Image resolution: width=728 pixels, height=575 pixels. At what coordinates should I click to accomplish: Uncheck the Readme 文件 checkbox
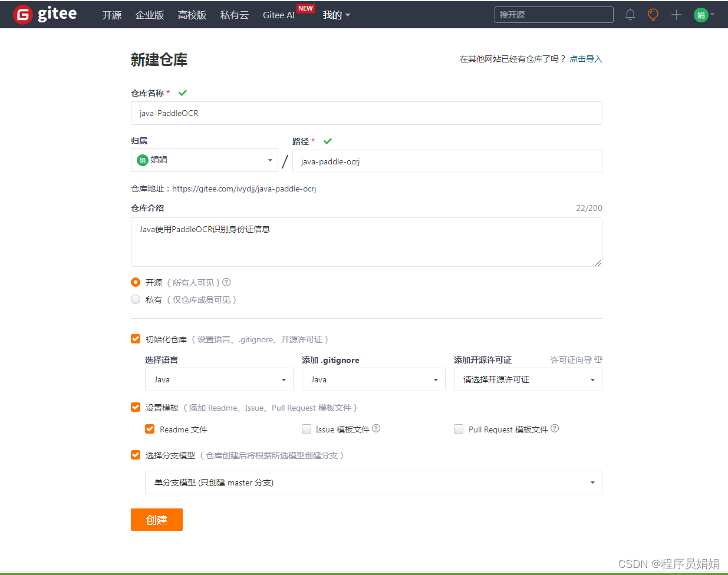click(150, 429)
